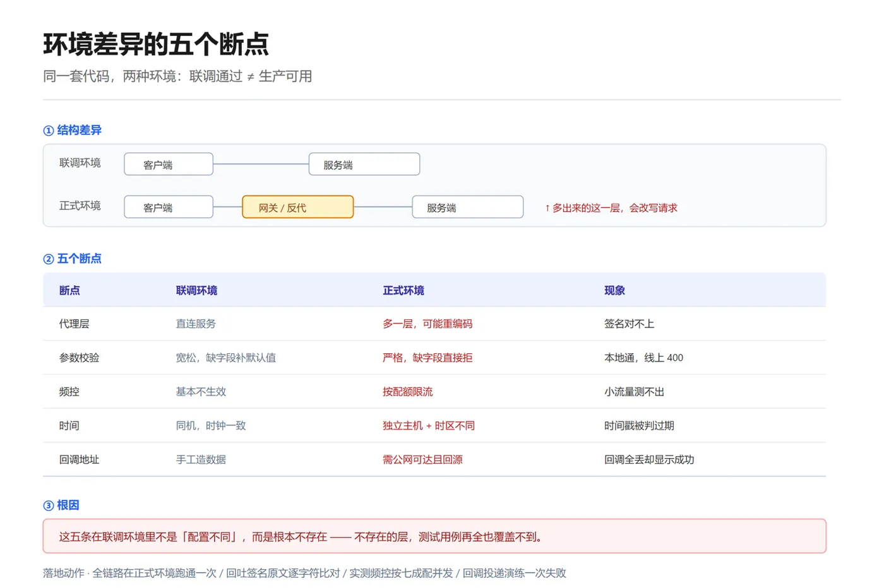Select the 签名对不上 cell
This screenshot has height=588, width=884.
[x=630, y=324]
